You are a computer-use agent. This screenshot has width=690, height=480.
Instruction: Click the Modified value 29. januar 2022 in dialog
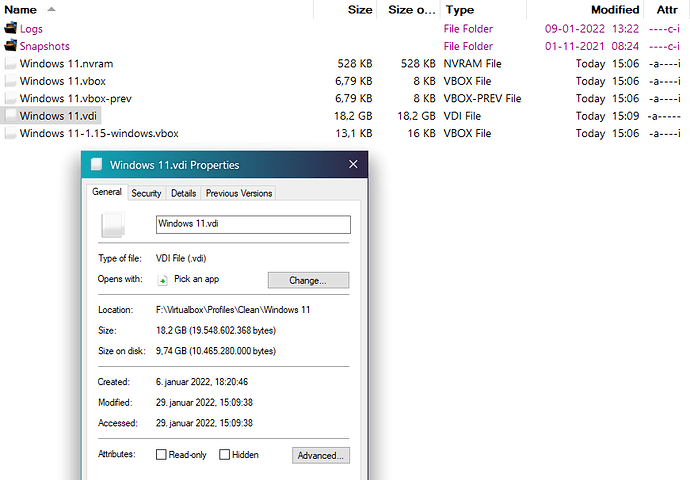[x=204, y=403]
